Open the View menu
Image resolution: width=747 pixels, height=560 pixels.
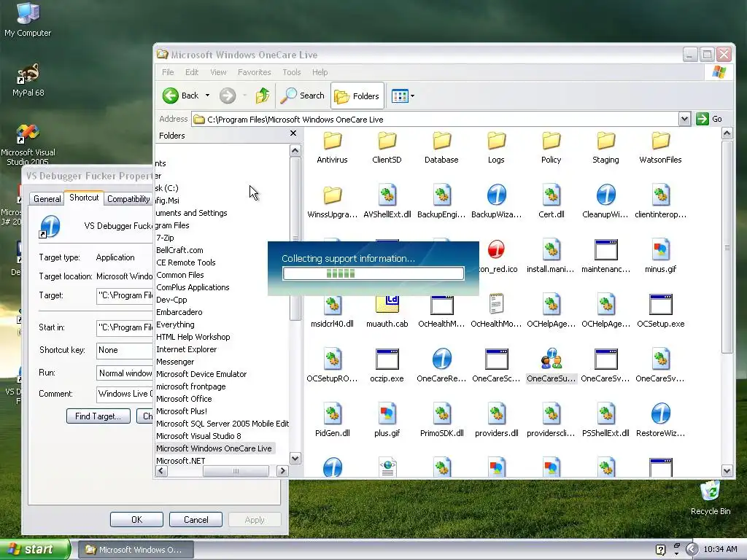coord(218,72)
